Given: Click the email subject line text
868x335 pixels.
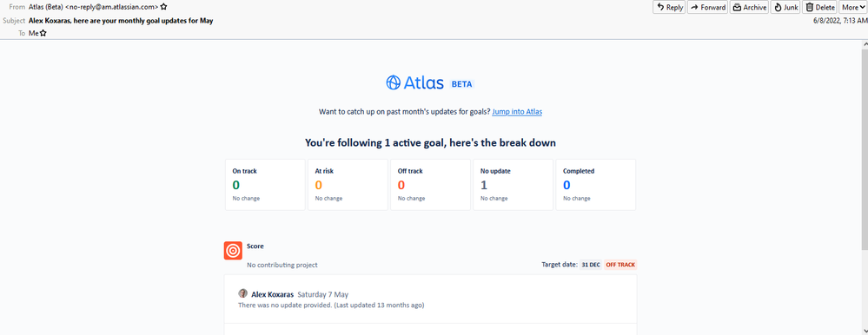Looking at the screenshot, I should (122, 21).
